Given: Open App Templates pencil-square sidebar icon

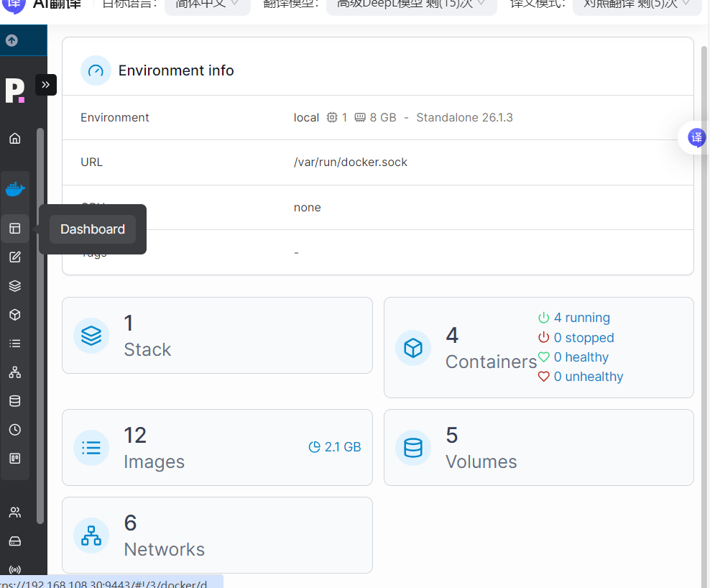Looking at the screenshot, I should (x=15, y=257).
